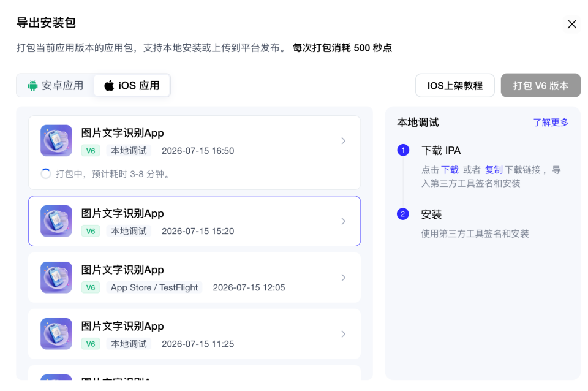Image resolution: width=588 pixels, height=391 pixels.
Task: Click the app icon of the 16:50 build
Action: [56, 141]
